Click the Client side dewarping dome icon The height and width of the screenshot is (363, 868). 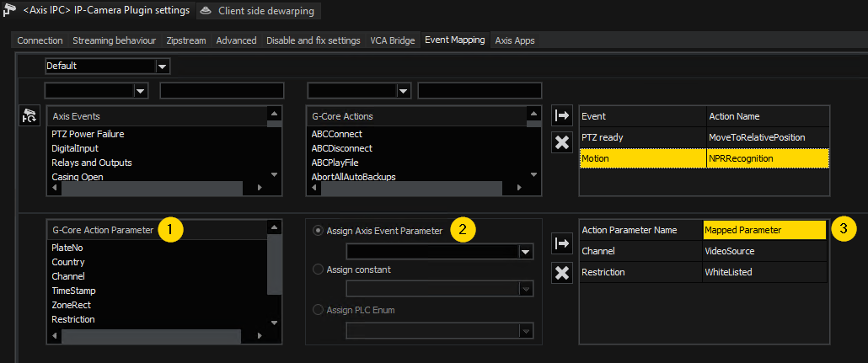(x=206, y=10)
